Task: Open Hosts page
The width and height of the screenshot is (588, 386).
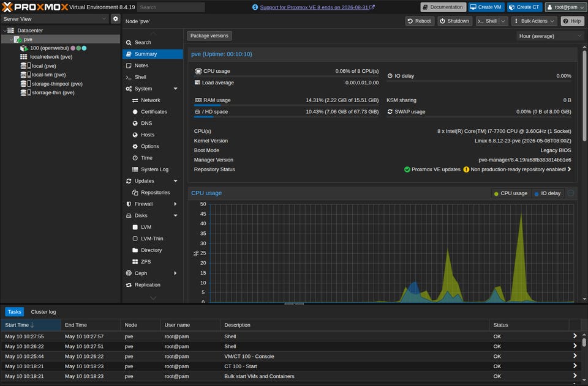Action: [153, 135]
